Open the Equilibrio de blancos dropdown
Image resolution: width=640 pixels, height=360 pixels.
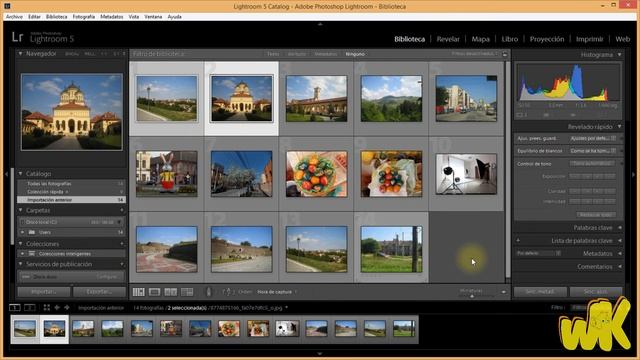coord(593,151)
